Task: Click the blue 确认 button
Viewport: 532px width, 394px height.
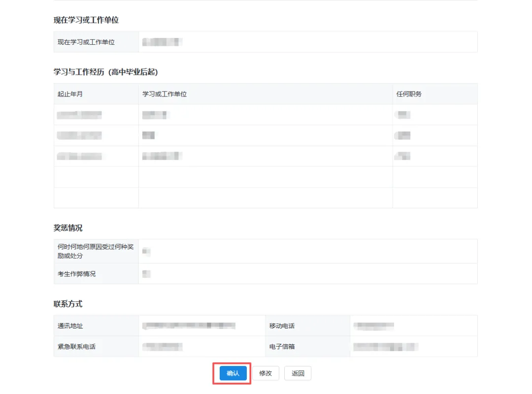Action: [x=233, y=373]
